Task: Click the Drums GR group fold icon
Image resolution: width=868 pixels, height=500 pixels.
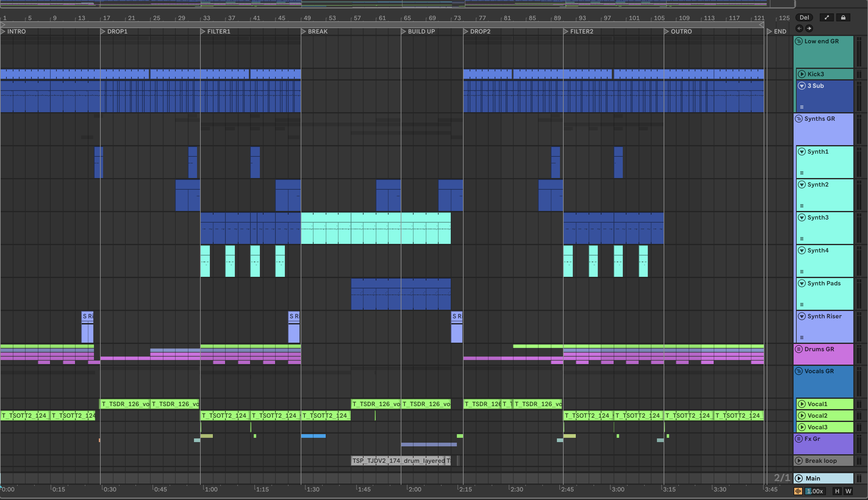Action: tap(799, 349)
